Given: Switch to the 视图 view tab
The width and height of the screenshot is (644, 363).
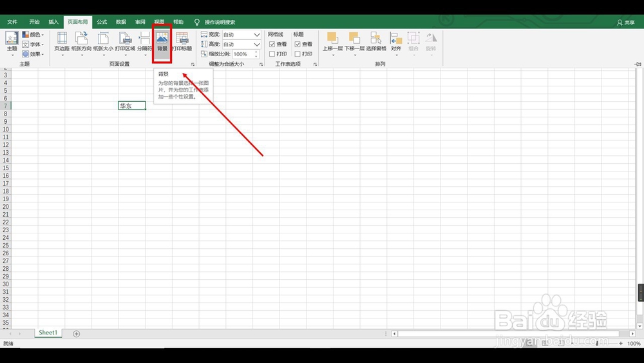Looking at the screenshot, I should tap(159, 22).
